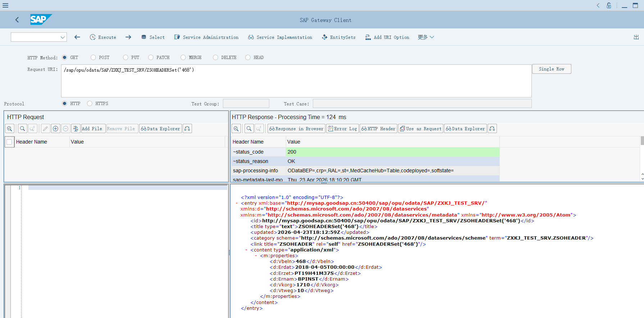The width and height of the screenshot is (644, 318).
Task: Click Find search icon in HTTP Response toolbar
Action: click(x=249, y=128)
